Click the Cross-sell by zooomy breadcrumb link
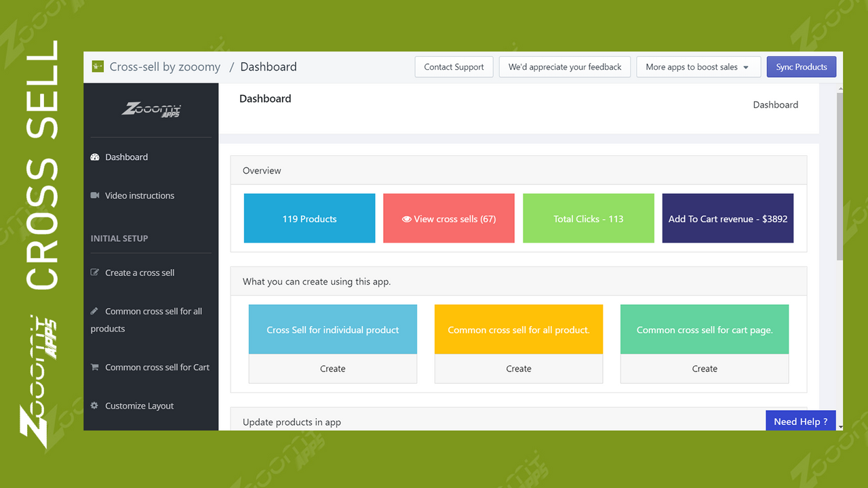This screenshot has height=488, width=868. [165, 67]
